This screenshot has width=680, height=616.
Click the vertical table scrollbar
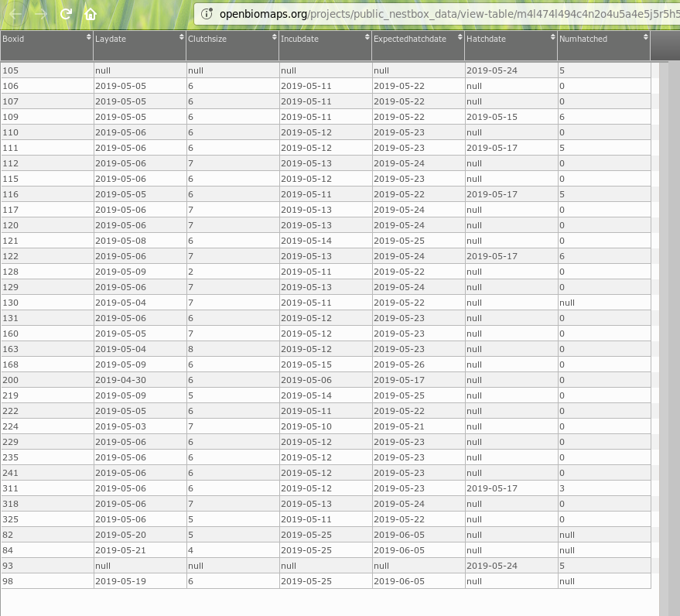[x=664, y=338]
